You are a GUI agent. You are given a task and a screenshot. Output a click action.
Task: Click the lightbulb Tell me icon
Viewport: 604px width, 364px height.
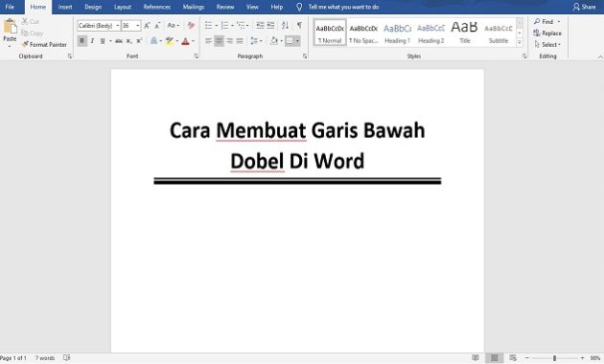299,7
